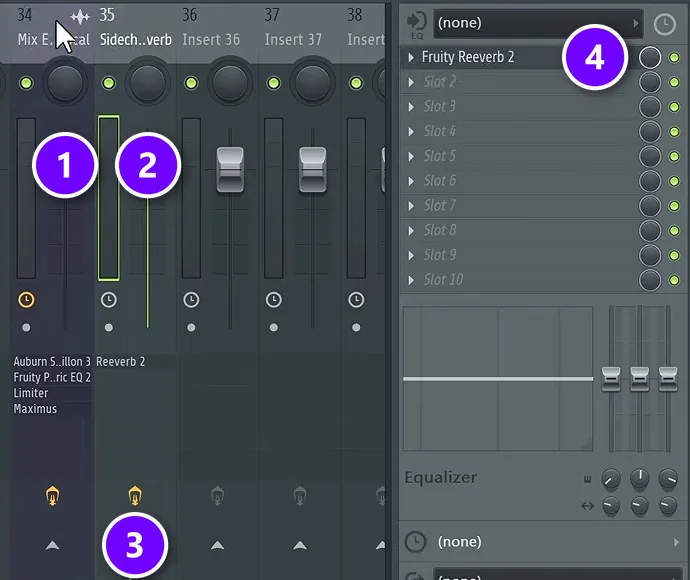Open the top audio input (none) dropdown
690x580 pixels.
(538, 23)
